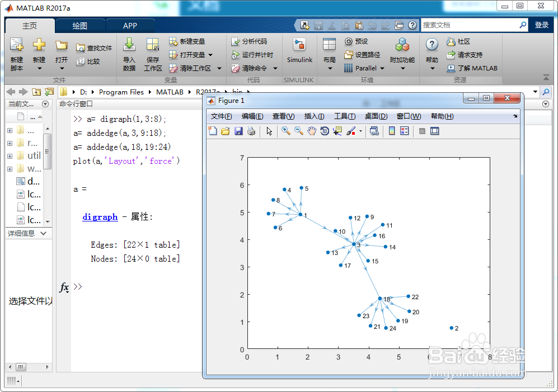Viewport: 558px width, 392px height.
Task: Select the Zoom In tool in Figure 1
Action: coord(285,131)
